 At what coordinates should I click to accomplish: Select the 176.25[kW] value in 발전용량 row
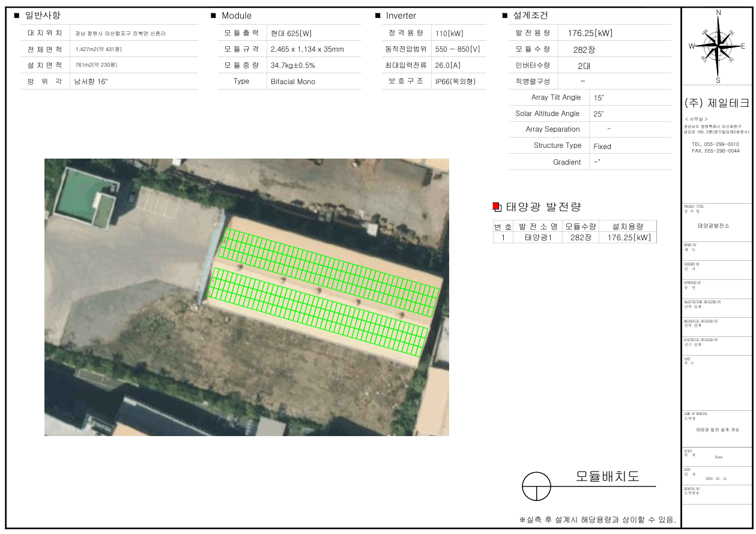[590, 33]
